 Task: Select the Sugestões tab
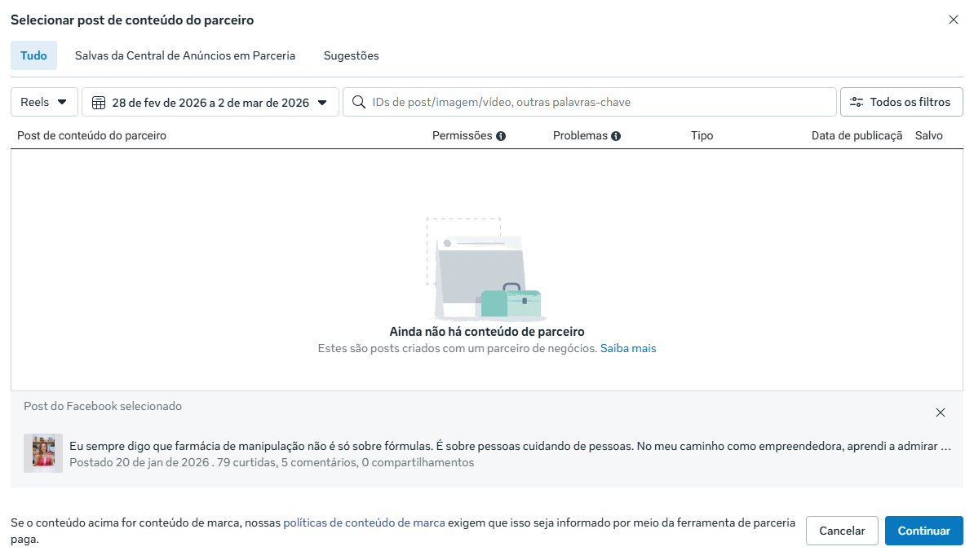(x=351, y=55)
